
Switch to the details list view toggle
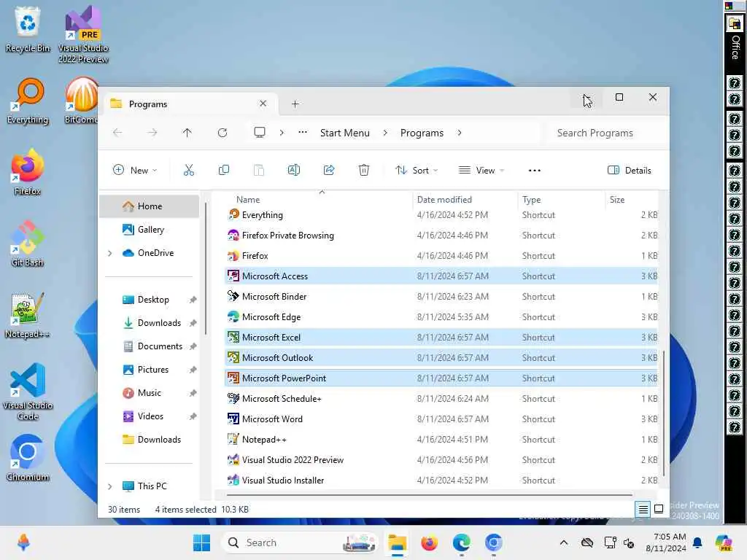click(643, 510)
